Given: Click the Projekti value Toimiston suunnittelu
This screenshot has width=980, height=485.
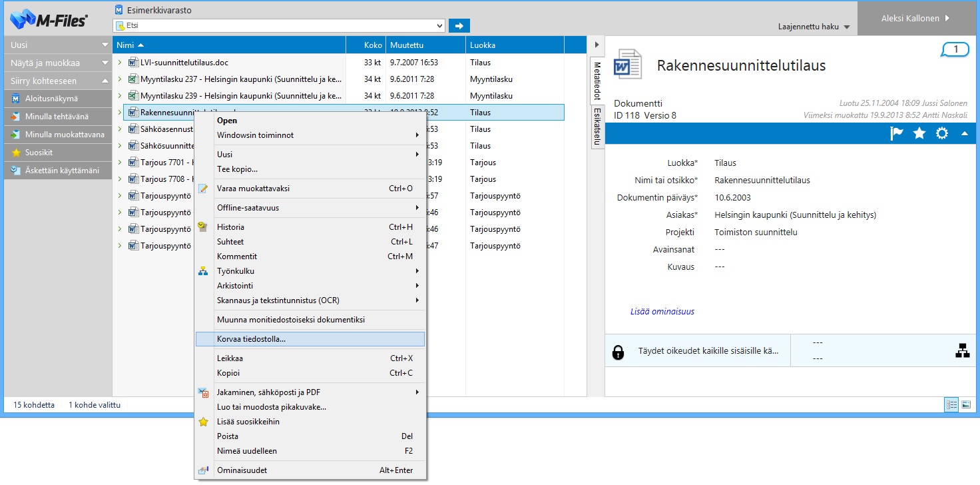Looking at the screenshot, I should click(x=756, y=233).
